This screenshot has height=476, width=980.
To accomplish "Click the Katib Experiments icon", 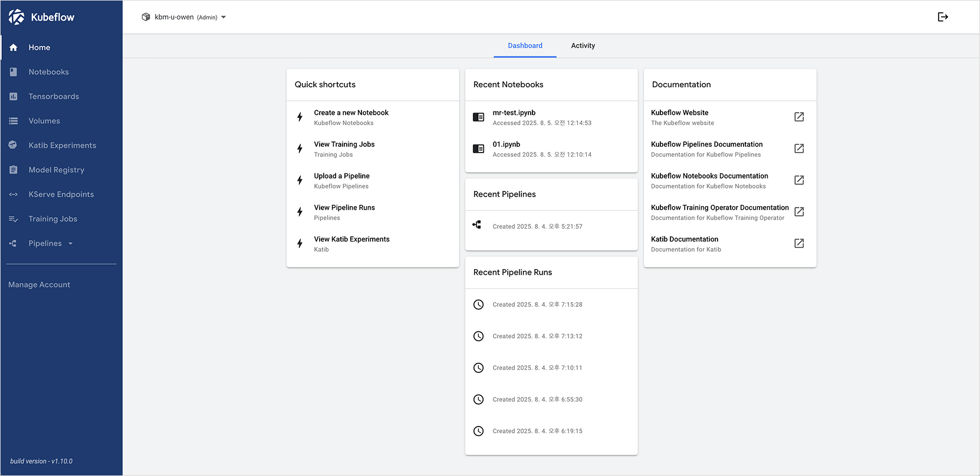I will [x=13, y=145].
